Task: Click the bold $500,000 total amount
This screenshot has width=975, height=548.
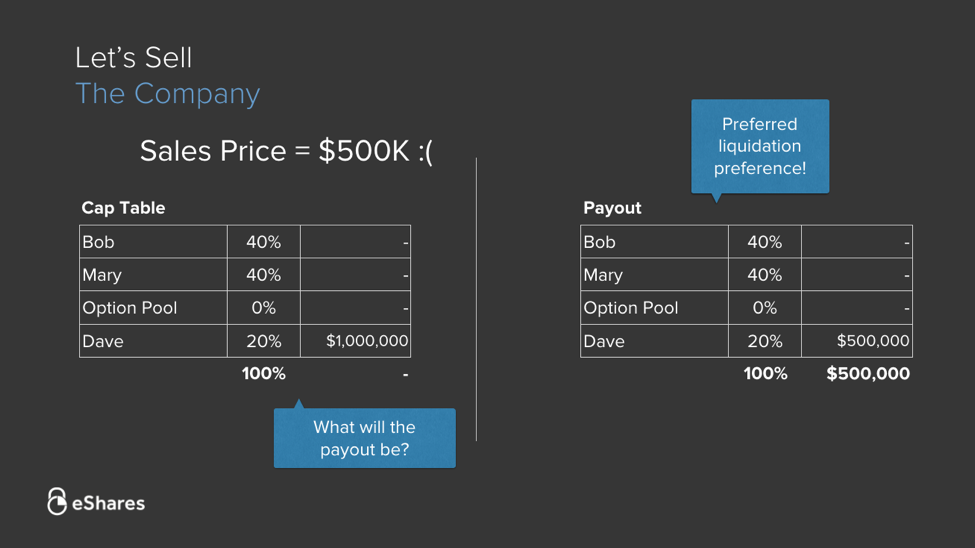Action: [867, 374]
